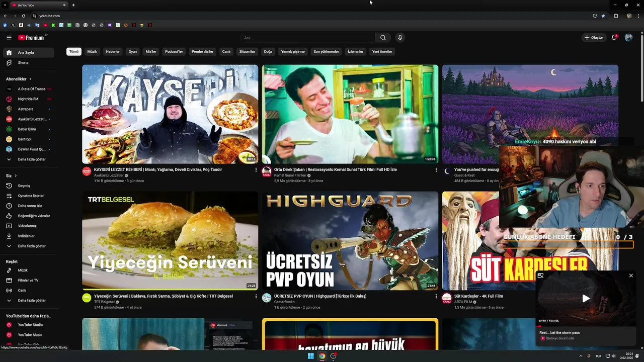Select the Yemek pişirme filter chip

tap(293, 52)
